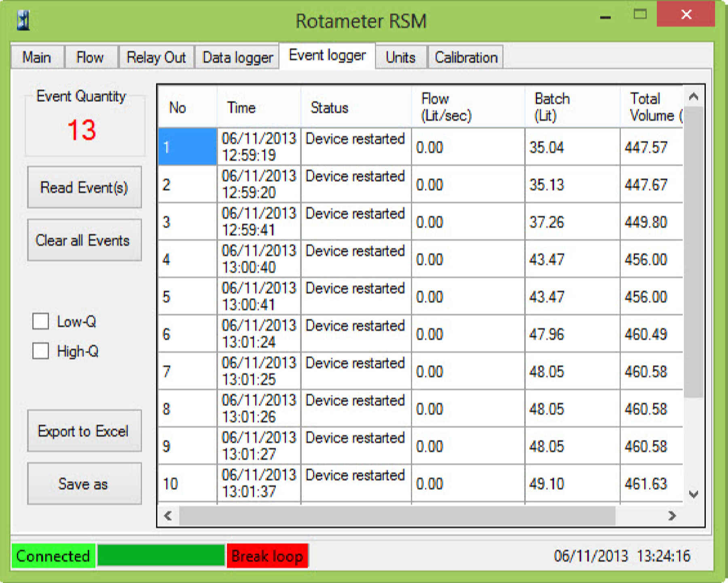728x583 pixels.
Task: Click the Status column header
Action: click(329, 108)
